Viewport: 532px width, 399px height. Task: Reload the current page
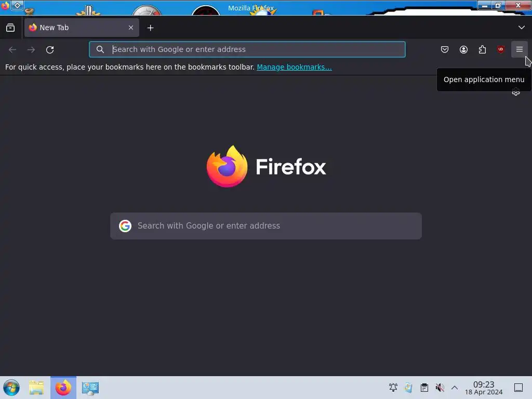point(50,49)
